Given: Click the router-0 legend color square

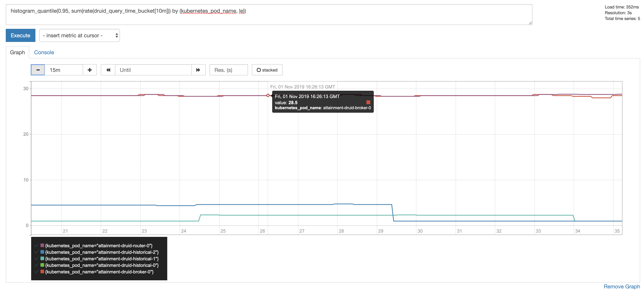Looking at the screenshot, I should pos(42,245).
